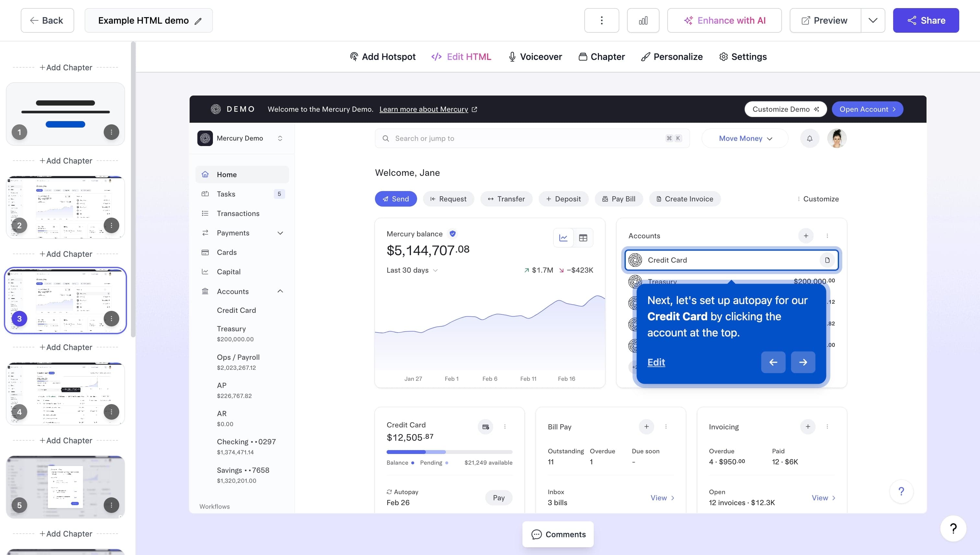Screen dimensions: 980x555
Task: Open the Preview dropdown arrow
Action: click(x=873, y=20)
